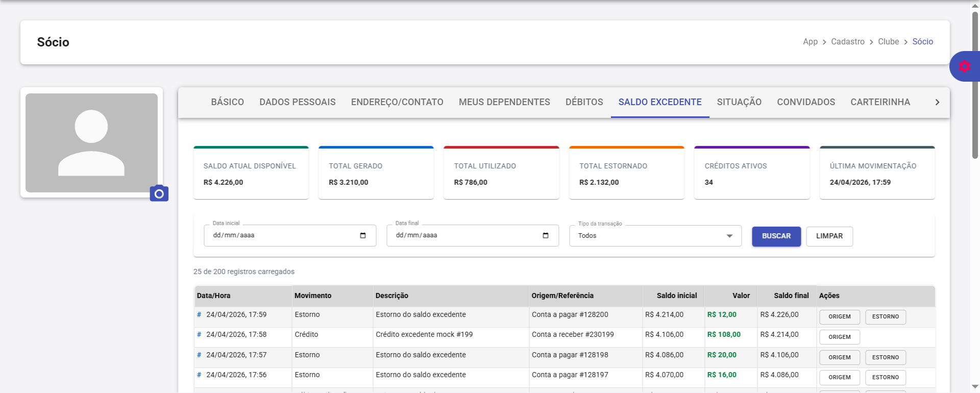The image size is (980, 393).
Task: Open the settings gear floating button
Action: pos(964,66)
